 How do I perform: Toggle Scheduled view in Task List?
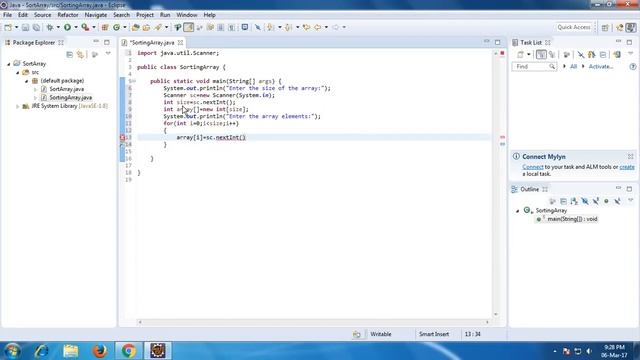pyautogui.click(x=552, y=54)
